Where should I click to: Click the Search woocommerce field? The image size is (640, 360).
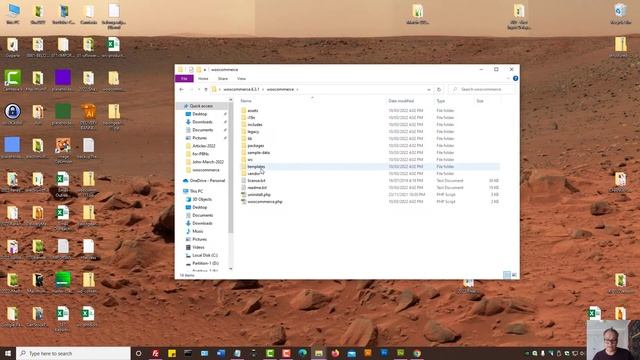pos(482,89)
